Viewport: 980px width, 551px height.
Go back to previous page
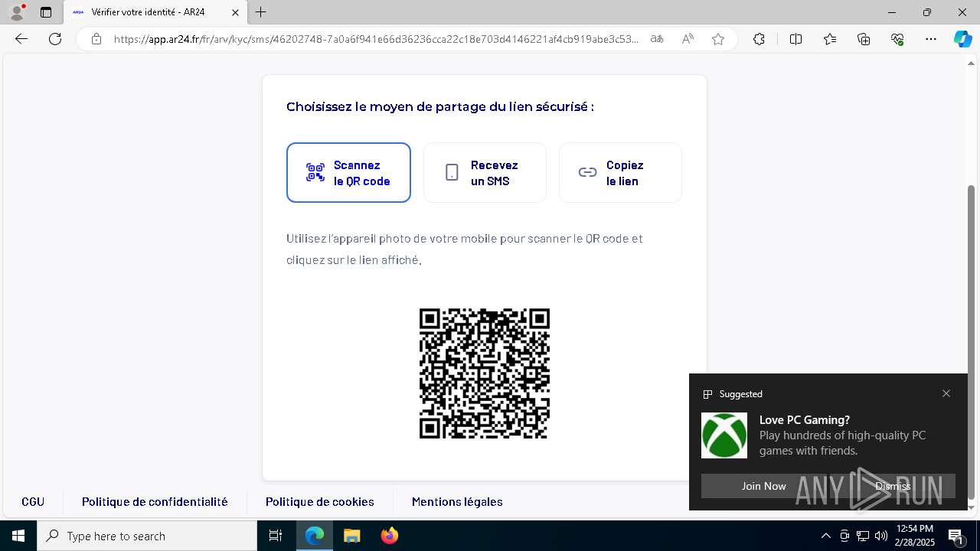[21, 39]
